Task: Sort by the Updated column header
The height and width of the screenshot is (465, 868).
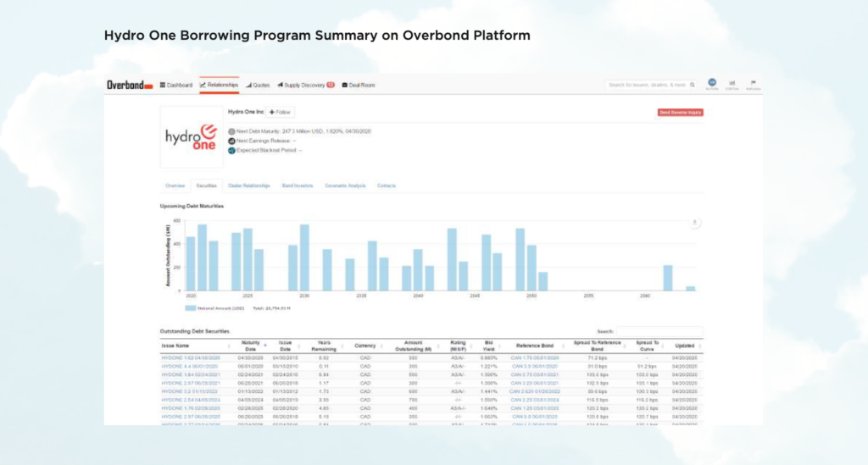Action: [x=685, y=346]
